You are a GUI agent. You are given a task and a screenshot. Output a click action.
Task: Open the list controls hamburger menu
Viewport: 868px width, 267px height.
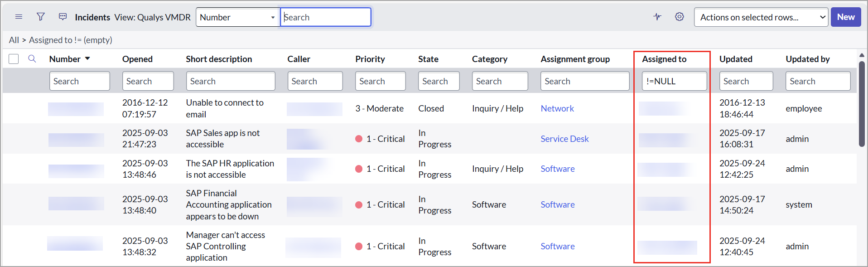pos(19,17)
